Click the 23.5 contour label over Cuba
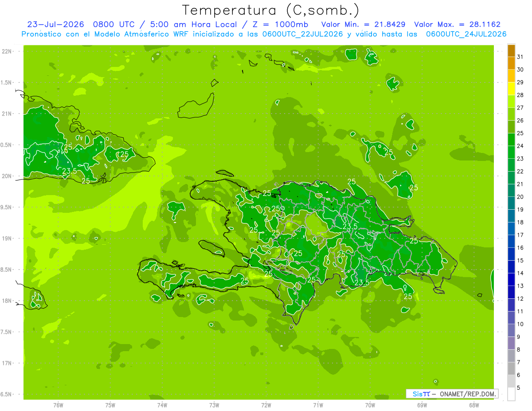This screenshot has height=411, width=532. [69, 171]
